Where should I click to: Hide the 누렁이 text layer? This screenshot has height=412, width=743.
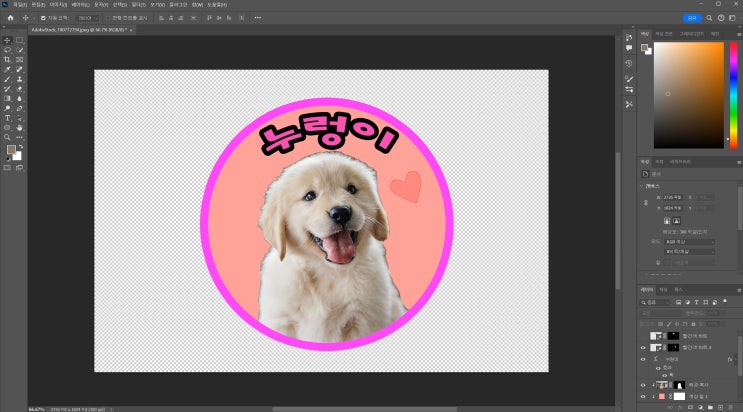[643, 358]
